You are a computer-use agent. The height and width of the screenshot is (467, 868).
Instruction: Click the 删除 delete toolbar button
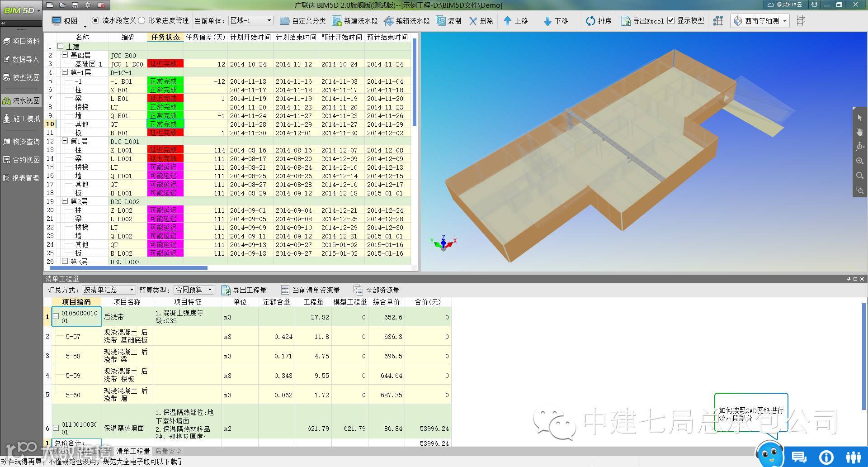click(x=481, y=21)
